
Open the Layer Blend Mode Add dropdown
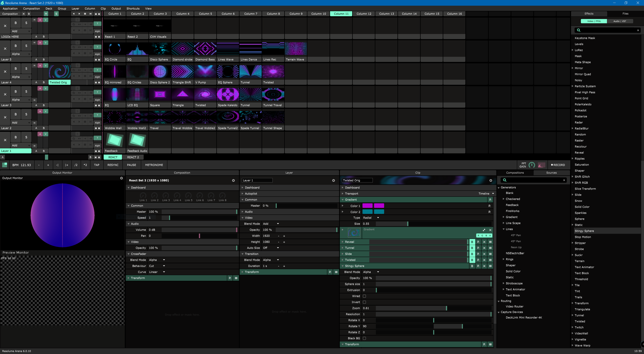click(x=271, y=224)
